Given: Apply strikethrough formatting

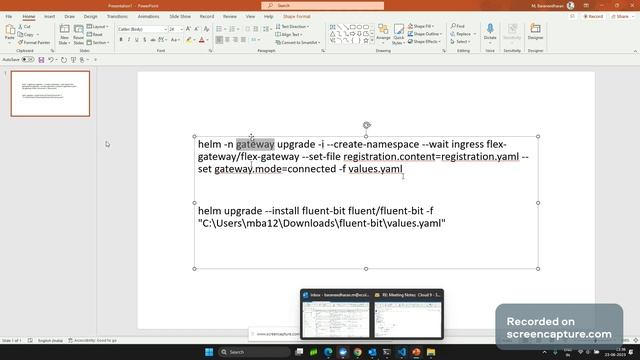Looking at the screenshot, I should (153, 40).
